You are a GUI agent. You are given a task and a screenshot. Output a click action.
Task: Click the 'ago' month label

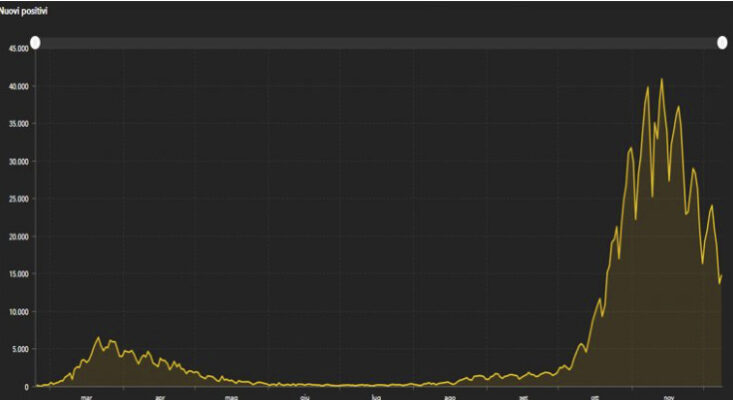click(x=450, y=395)
